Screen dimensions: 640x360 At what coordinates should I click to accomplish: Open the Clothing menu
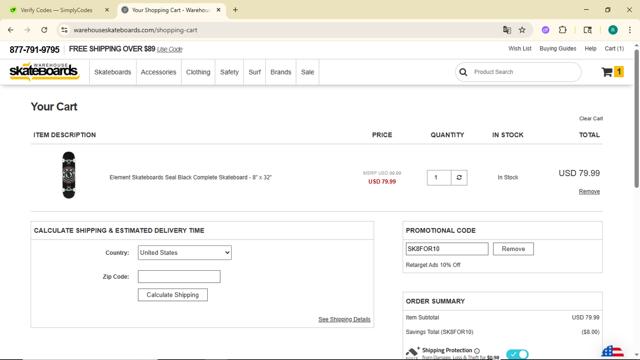(x=198, y=72)
